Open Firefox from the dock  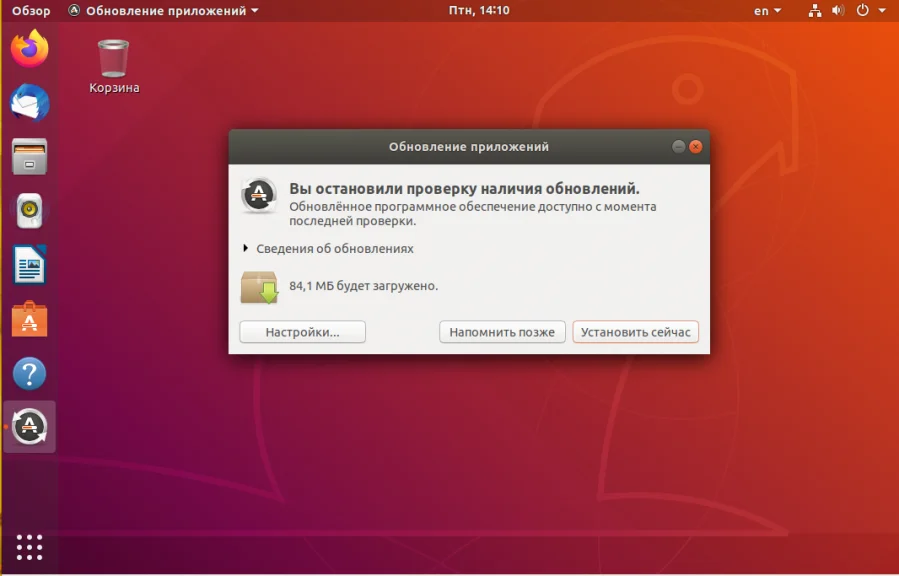(x=29, y=49)
